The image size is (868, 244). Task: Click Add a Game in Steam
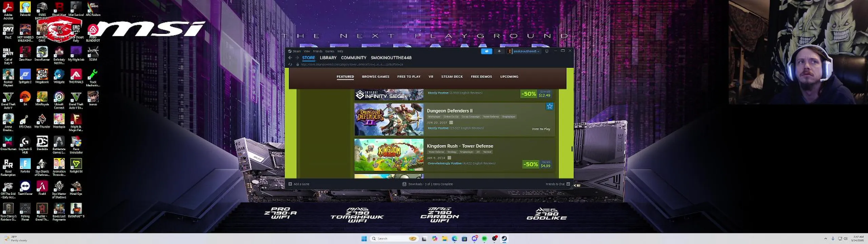(x=299, y=184)
